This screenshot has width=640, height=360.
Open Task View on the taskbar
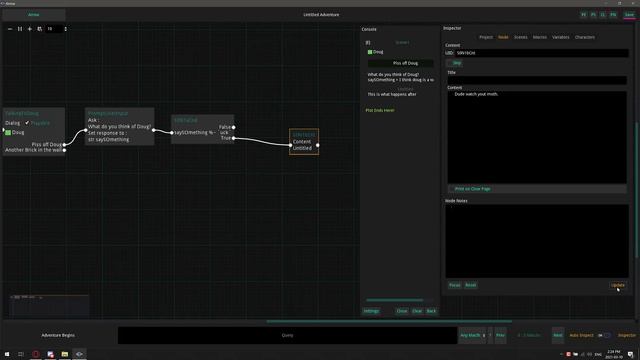21,354
